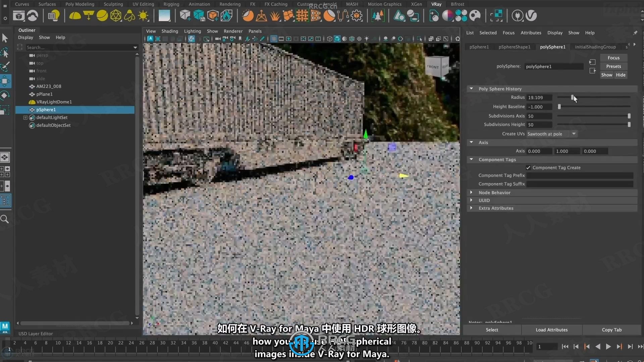
Task: Open the V-Ray light lister bulb icon
Action: [x=54, y=16]
